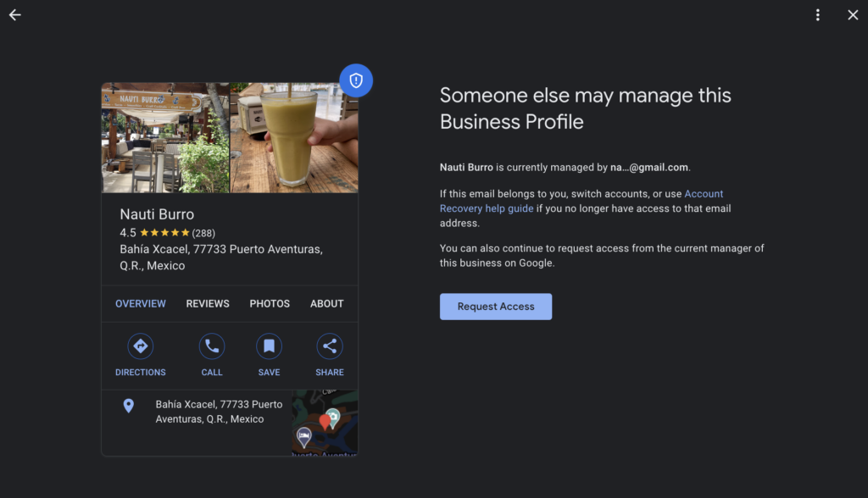The width and height of the screenshot is (868, 498).
Task: Select the Overview tab
Action: 141,304
